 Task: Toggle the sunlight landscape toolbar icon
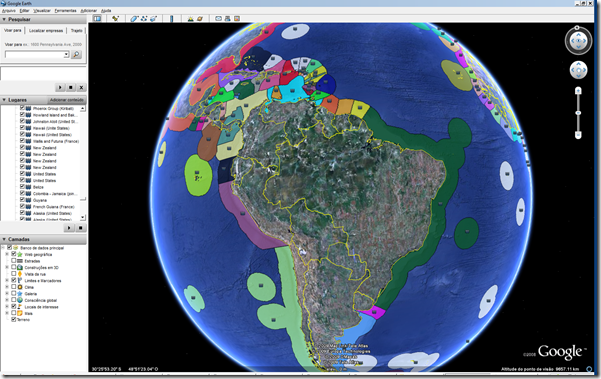tap(190, 18)
